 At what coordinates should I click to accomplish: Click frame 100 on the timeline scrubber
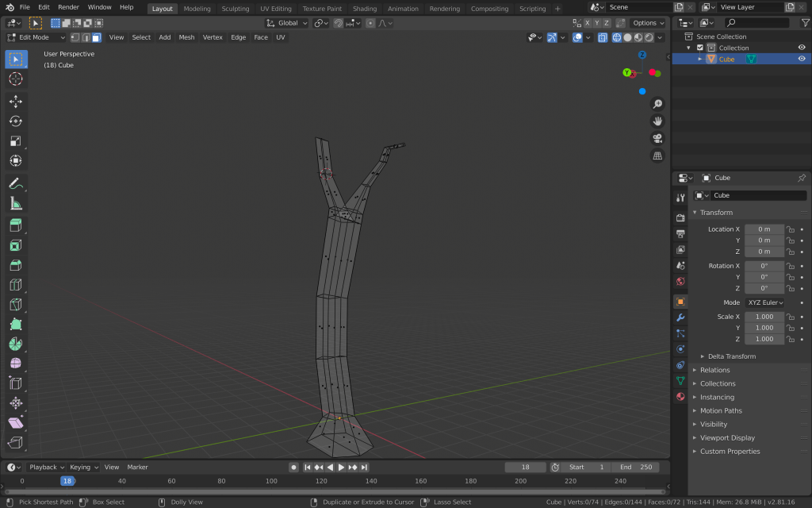(x=271, y=481)
